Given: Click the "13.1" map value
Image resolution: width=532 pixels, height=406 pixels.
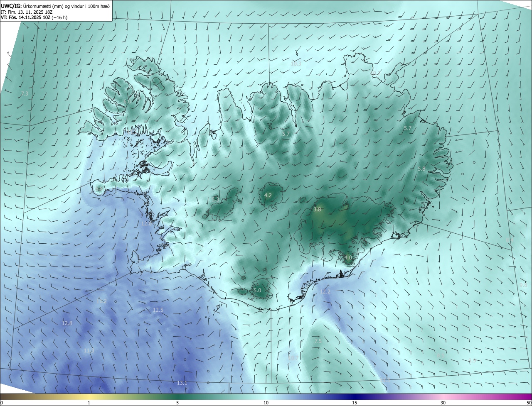Looking at the screenshot, I should [x=182, y=383].
